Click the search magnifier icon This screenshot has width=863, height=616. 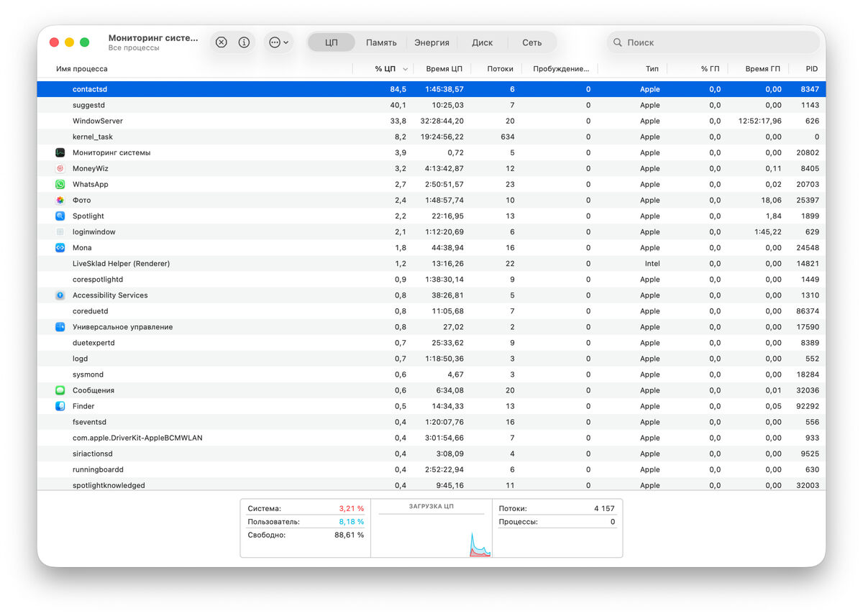pos(617,42)
